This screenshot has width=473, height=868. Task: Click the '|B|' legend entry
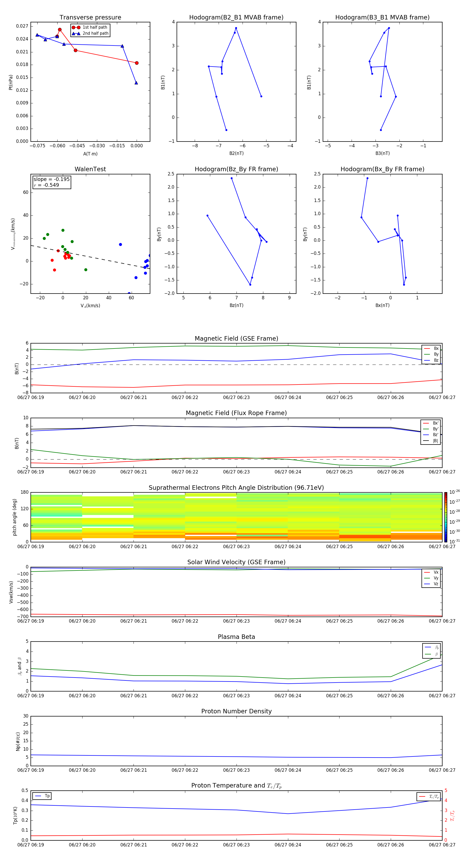click(x=431, y=441)
